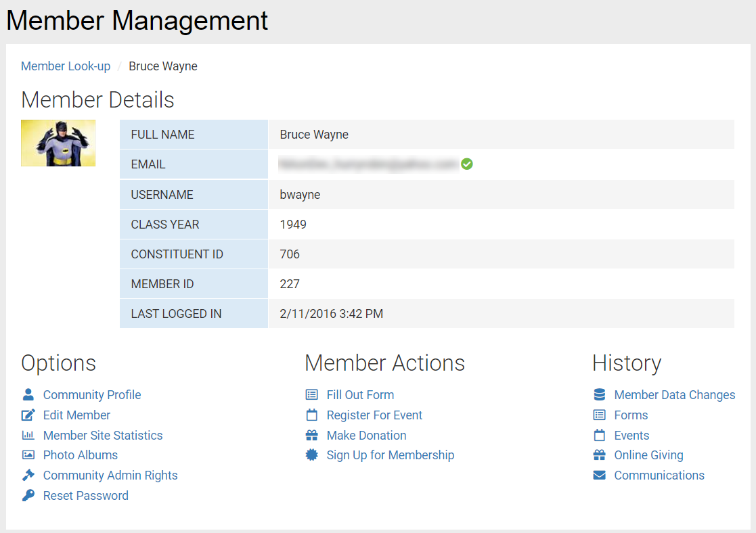Screen dimensions: 756x533
Task: Open the Member Look-up breadcrumb link
Action: (x=65, y=66)
